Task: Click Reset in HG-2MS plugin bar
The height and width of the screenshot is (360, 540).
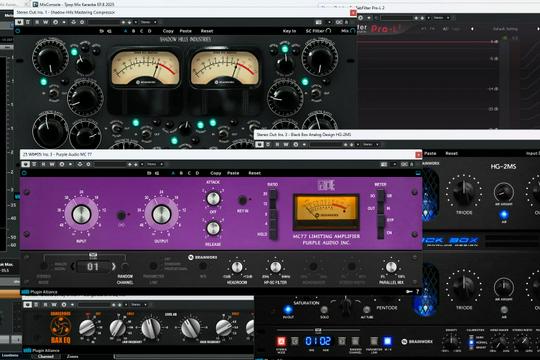Action: click(x=451, y=153)
